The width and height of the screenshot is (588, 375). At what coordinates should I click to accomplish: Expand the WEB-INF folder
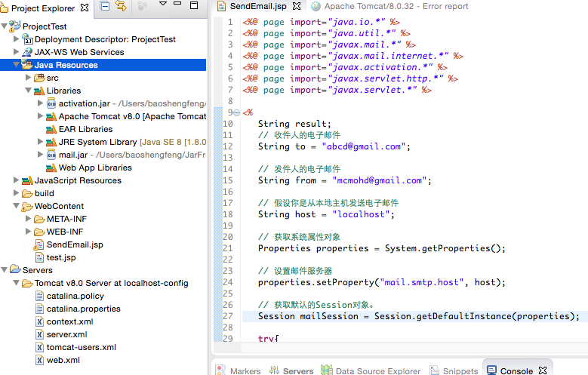(28, 231)
